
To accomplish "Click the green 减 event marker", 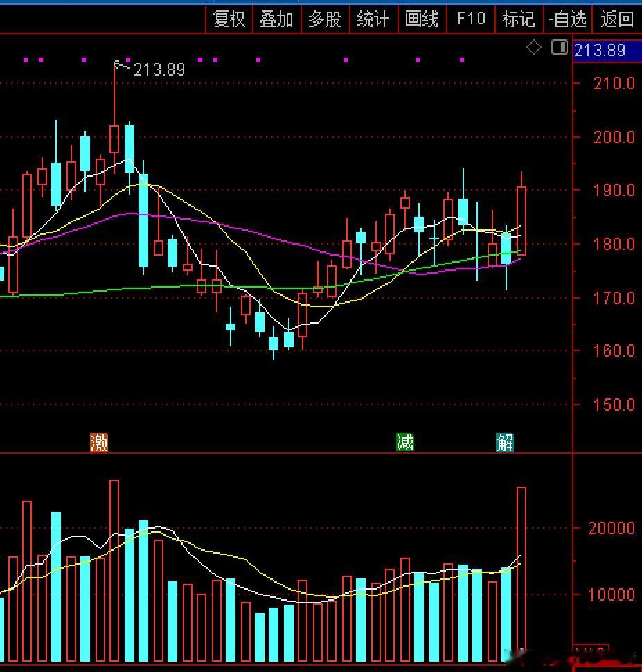I will coord(405,442).
